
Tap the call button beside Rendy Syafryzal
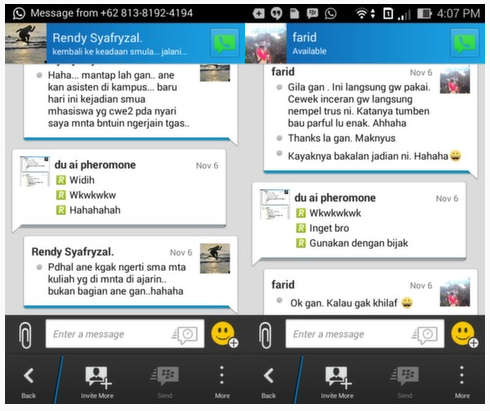[225, 43]
